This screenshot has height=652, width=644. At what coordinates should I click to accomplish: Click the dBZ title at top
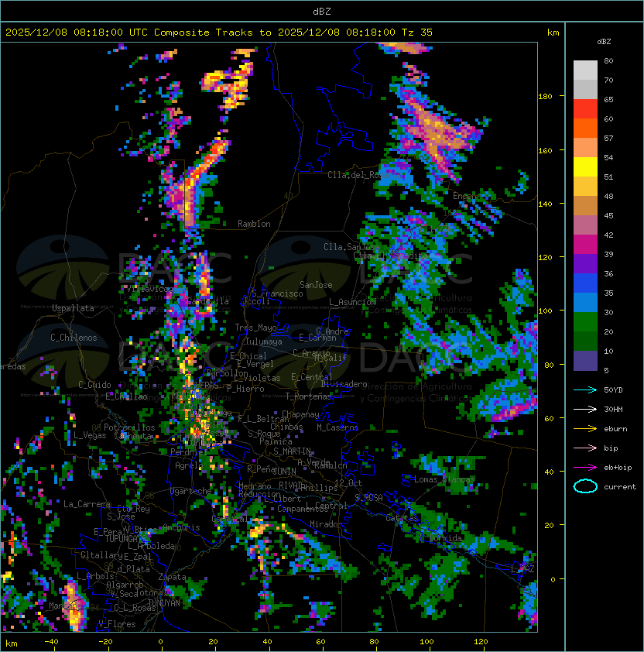pos(322,11)
